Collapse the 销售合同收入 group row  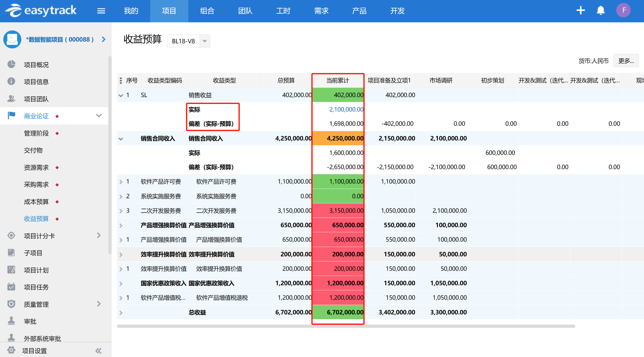coord(121,139)
